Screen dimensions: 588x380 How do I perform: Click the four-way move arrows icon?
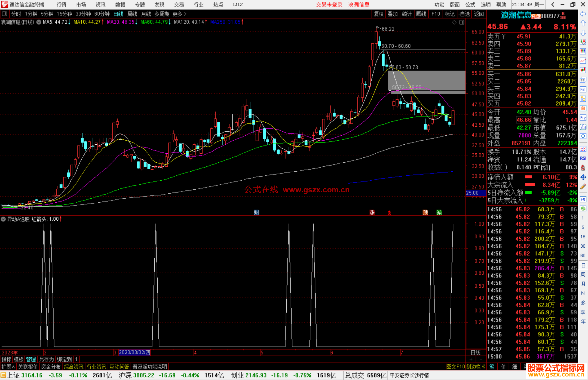[583, 177]
